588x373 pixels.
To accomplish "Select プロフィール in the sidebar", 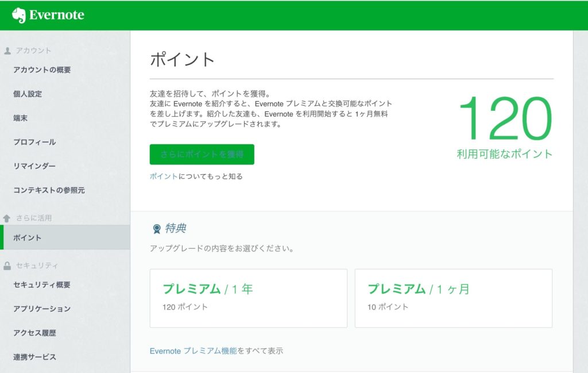I will pos(34,142).
